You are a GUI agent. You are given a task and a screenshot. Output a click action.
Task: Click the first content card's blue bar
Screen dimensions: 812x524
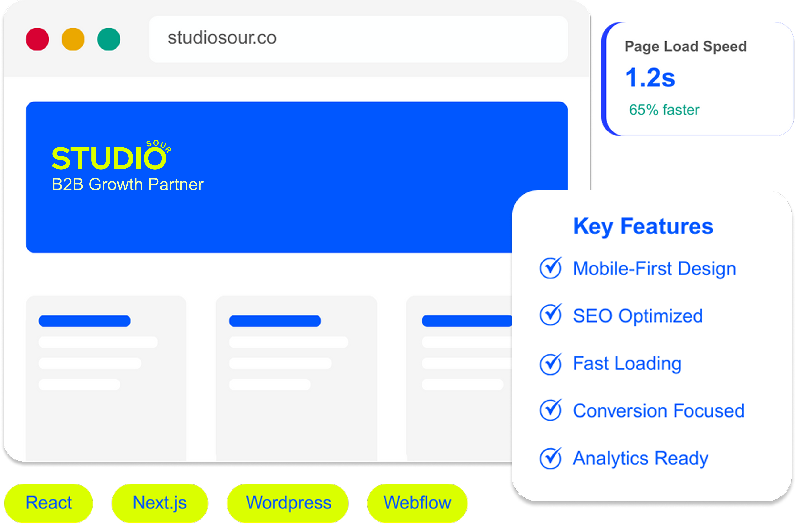pos(84,321)
